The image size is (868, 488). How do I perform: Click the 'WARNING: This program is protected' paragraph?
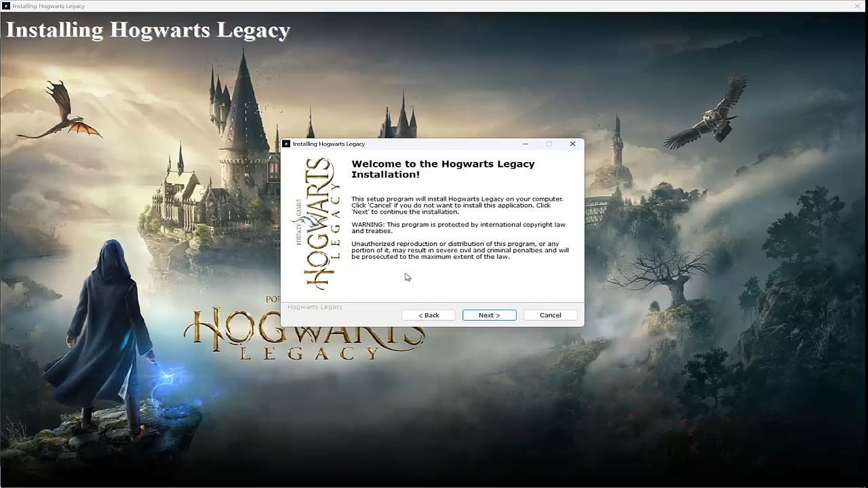click(x=458, y=228)
